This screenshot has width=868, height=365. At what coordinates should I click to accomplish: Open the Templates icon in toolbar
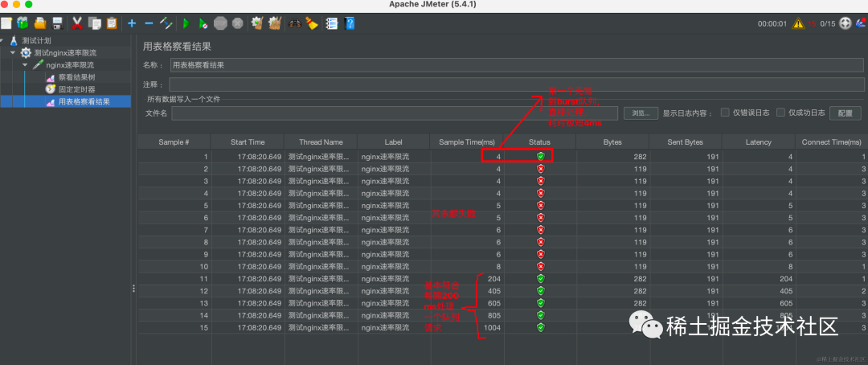click(23, 23)
